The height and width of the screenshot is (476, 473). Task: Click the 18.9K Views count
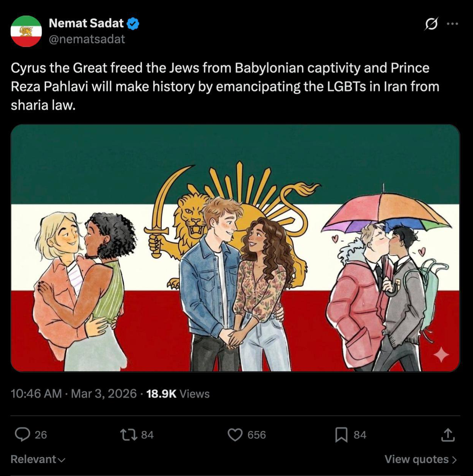click(x=178, y=394)
